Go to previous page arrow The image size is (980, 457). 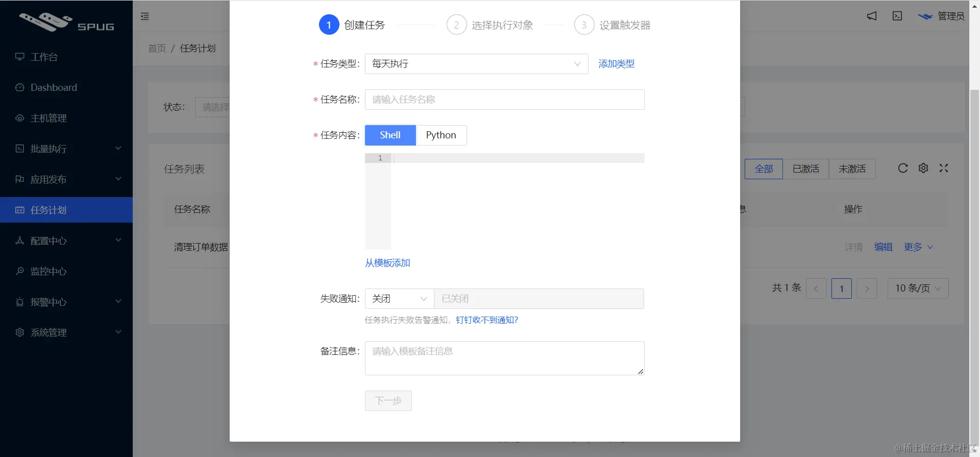coord(816,288)
